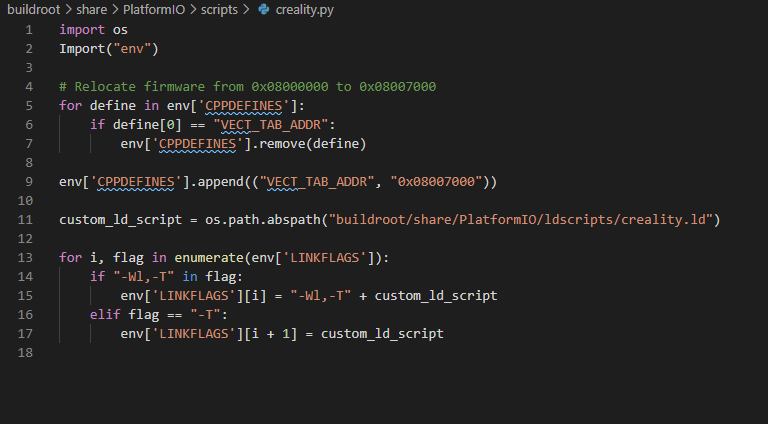
Task: Click "VECT_TAB_ADDR" string on line 6
Action: [x=270, y=125]
